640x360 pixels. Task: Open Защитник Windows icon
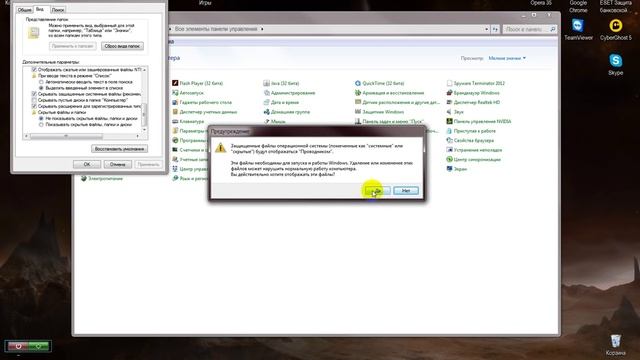click(x=380, y=112)
